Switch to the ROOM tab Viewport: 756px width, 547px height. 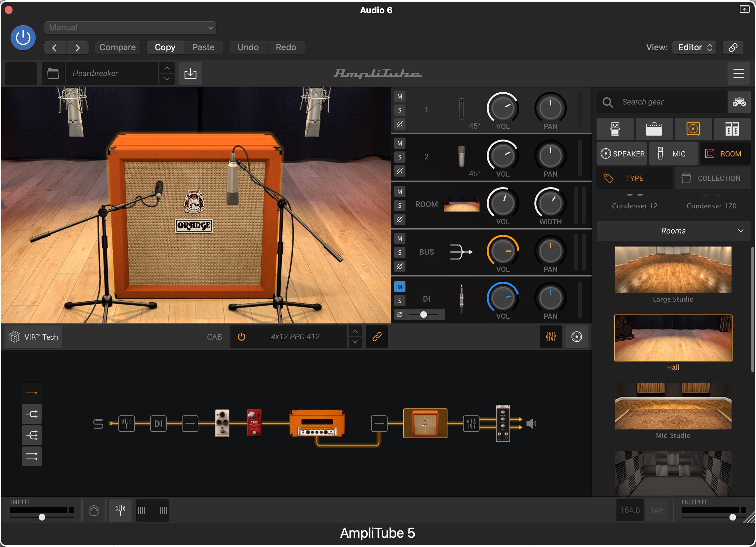click(x=725, y=154)
